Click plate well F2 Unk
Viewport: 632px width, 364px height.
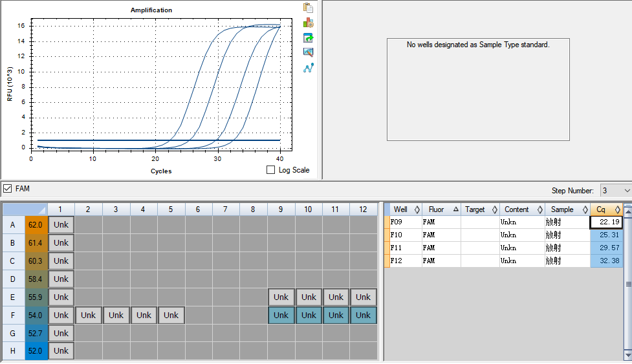[x=88, y=316]
